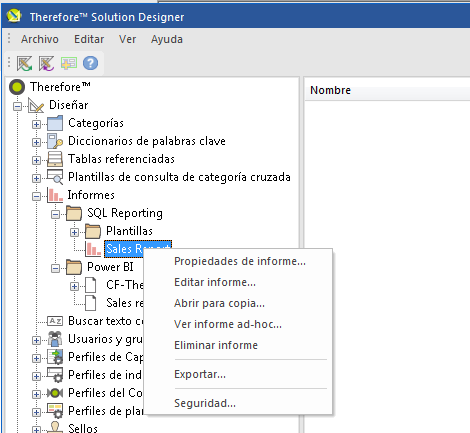Click the Perfiles de plan gear icon
The height and width of the screenshot is (433, 470).
tap(55, 411)
